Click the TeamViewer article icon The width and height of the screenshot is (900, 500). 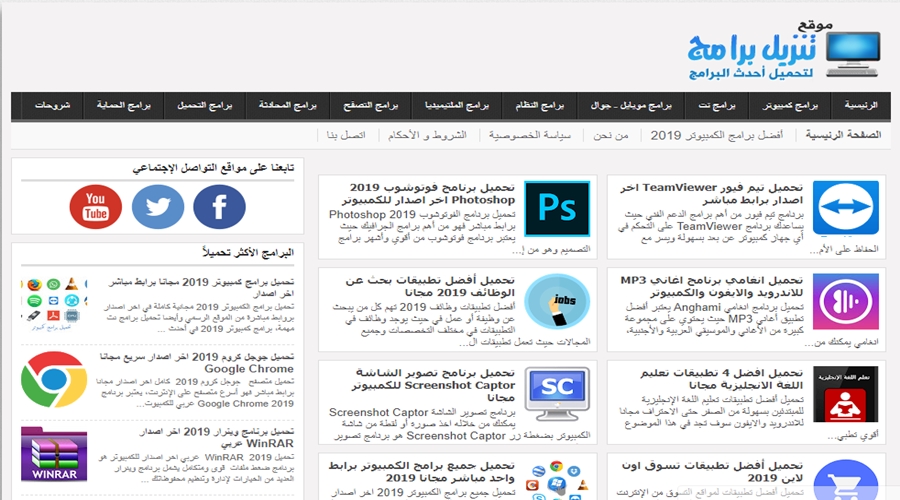[845, 208]
